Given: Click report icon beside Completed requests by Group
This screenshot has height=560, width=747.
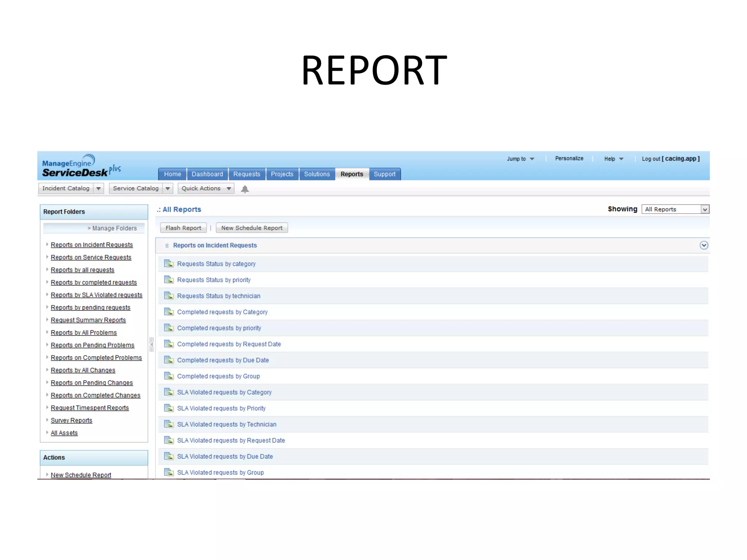Looking at the screenshot, I should pos(169,376).
